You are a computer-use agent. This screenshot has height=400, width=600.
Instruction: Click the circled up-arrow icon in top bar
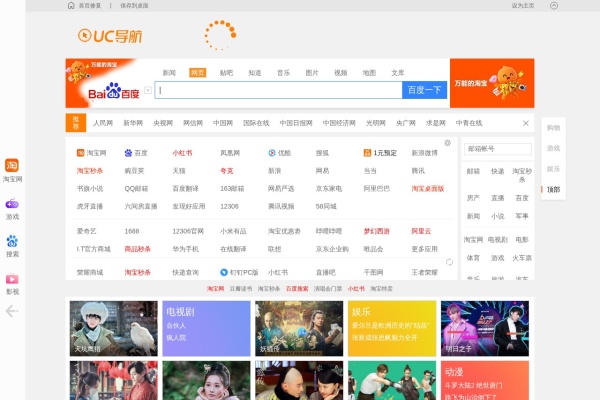pos(554,5)
